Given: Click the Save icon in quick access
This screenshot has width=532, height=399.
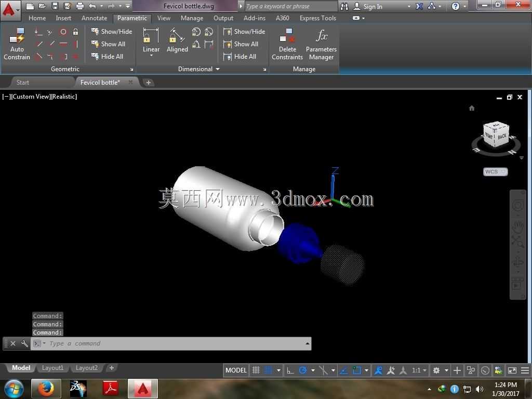Looking at the screenshot, I should [x=55, y=6].
